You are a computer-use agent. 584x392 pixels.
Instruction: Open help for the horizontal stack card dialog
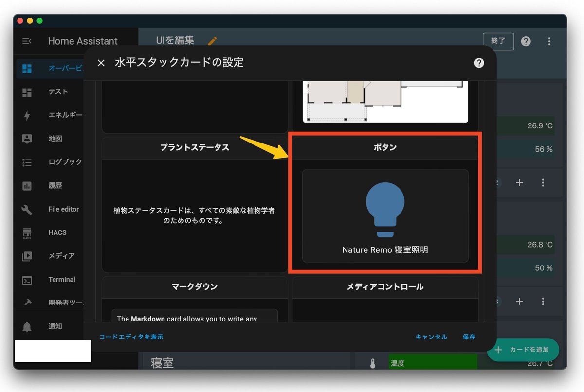click(x=479, y=63)
